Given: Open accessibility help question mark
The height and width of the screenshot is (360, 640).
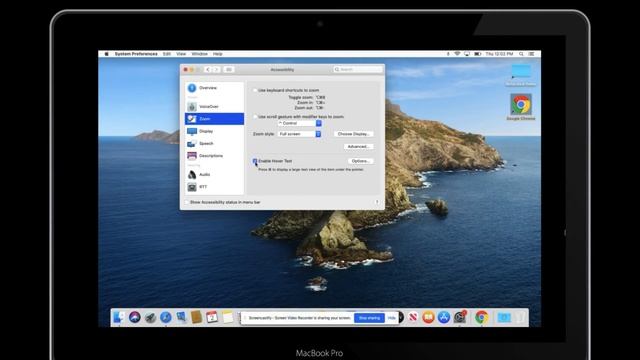Looking at the screenshot, I should tap(377, 202).
